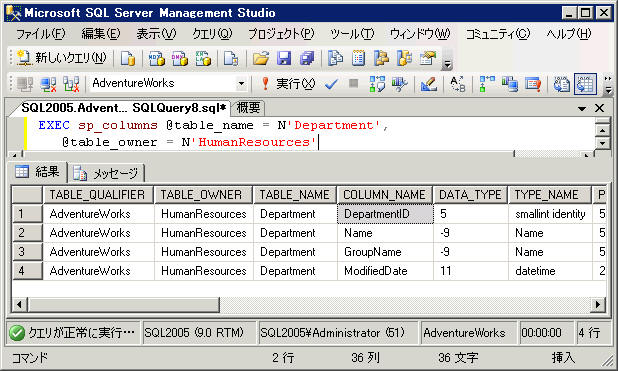Start an Analysis Services XMLA query

pyautogui.click(x=203, y=58)
